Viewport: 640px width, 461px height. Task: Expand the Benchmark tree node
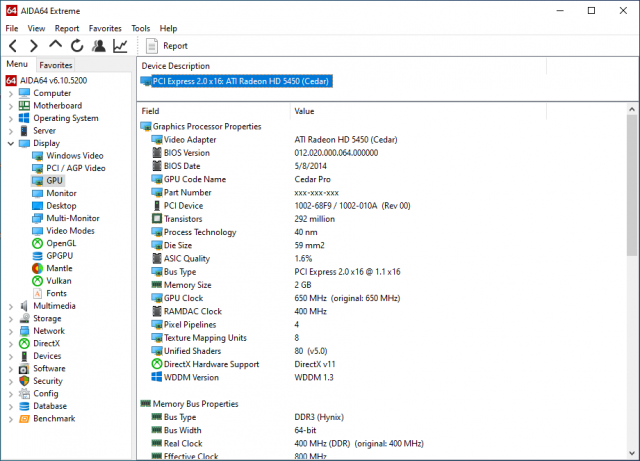coord(11,419)
